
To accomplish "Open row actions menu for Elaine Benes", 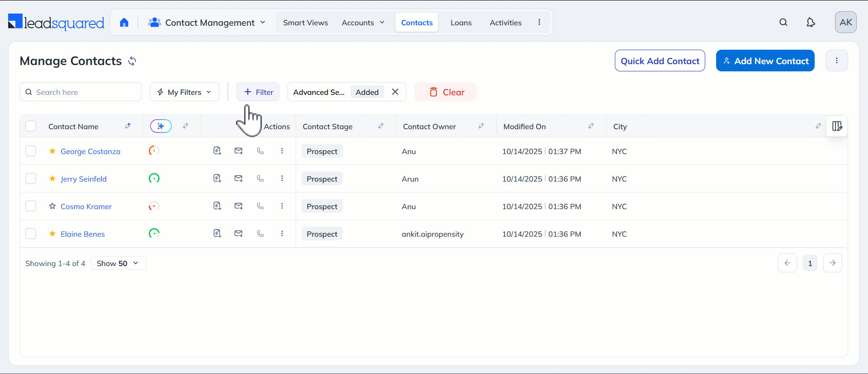I will tap(282, 234).
